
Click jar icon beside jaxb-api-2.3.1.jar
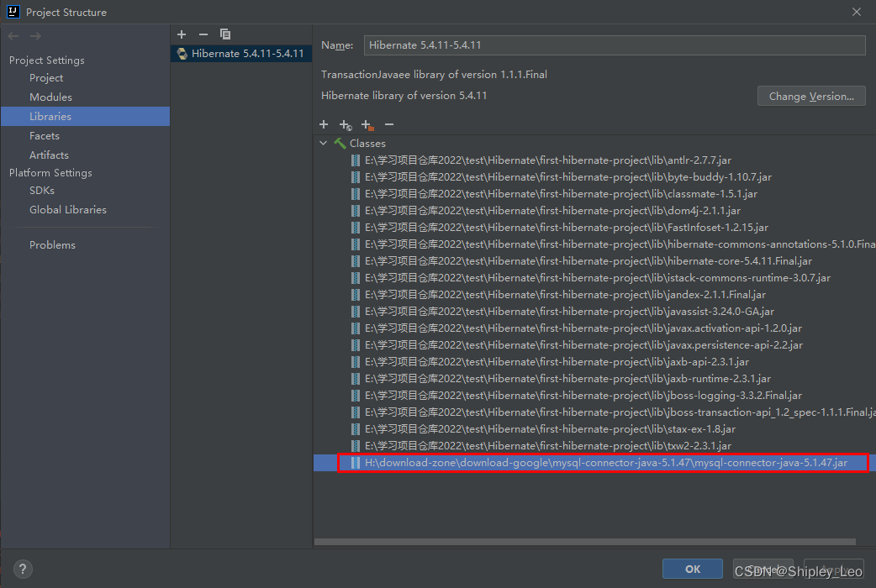click(x=356, y=361)
